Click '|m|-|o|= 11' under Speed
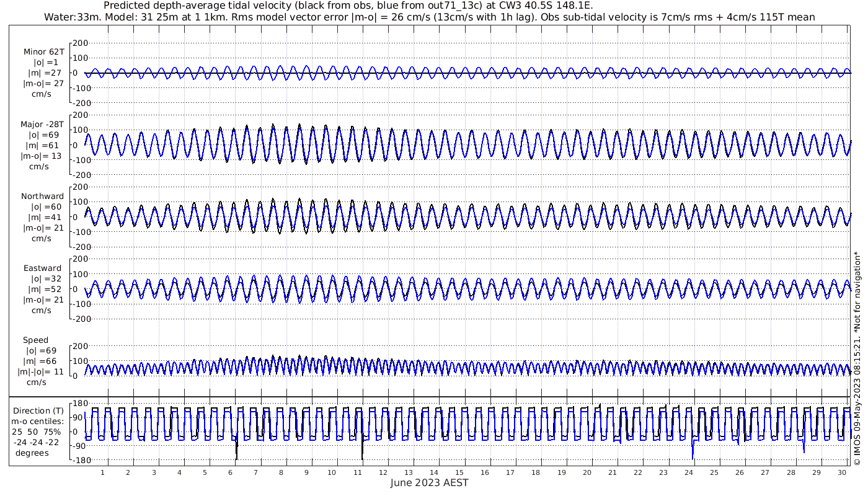 [41, 372]
